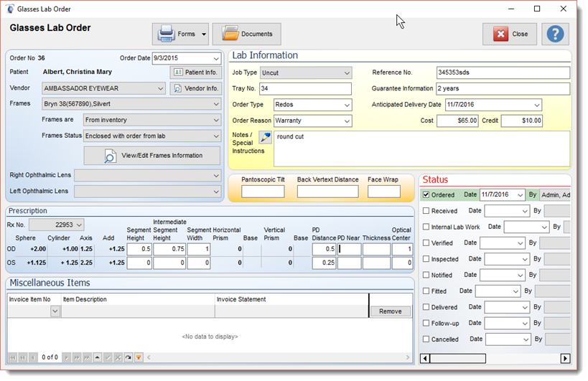Click the OD PD Near field
588x381 pixels.
(x=349, y=249)
